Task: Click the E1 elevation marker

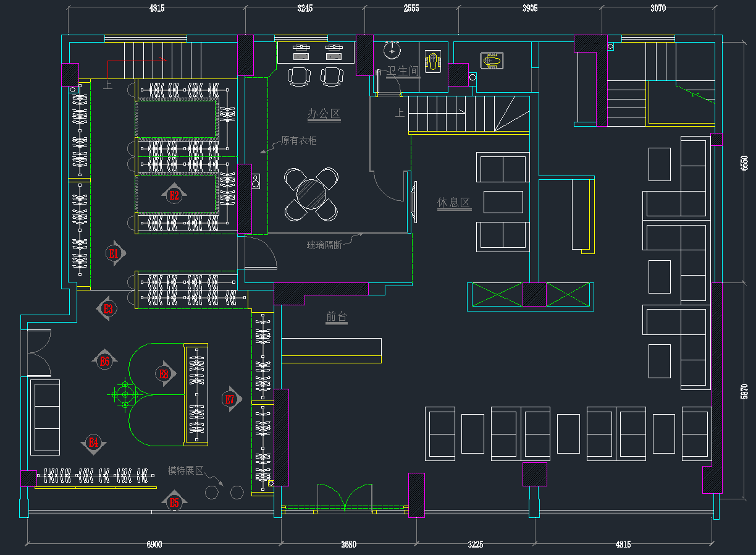Action: (114, 253)
